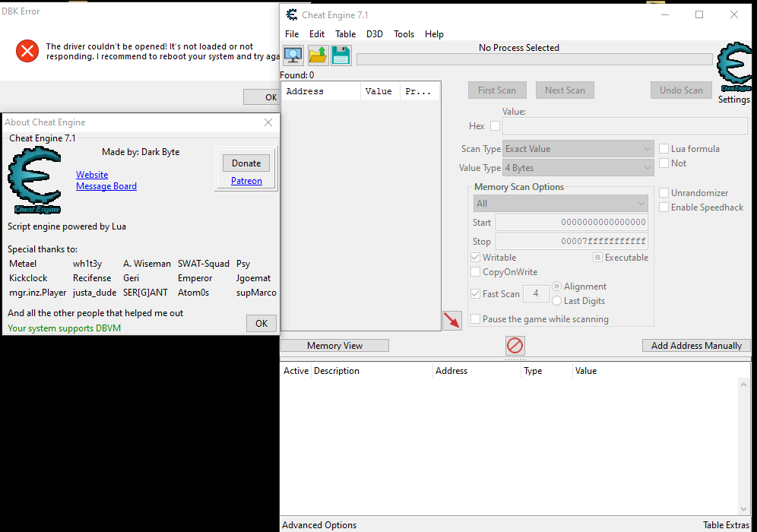Open Table Extras
The height and width of the screenshot is (532, 757).
click(x=726, y=524)
